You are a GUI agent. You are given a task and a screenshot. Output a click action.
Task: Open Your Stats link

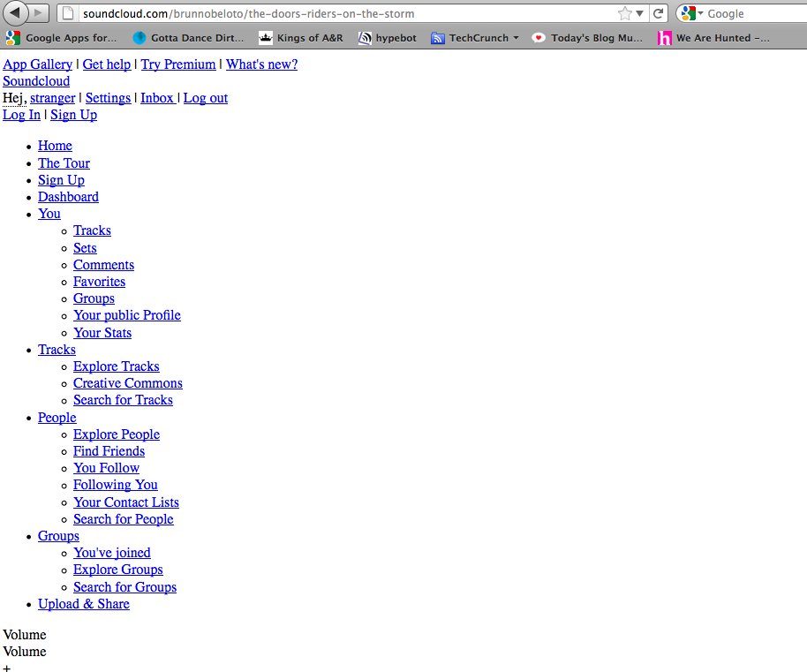pos(102,333)
